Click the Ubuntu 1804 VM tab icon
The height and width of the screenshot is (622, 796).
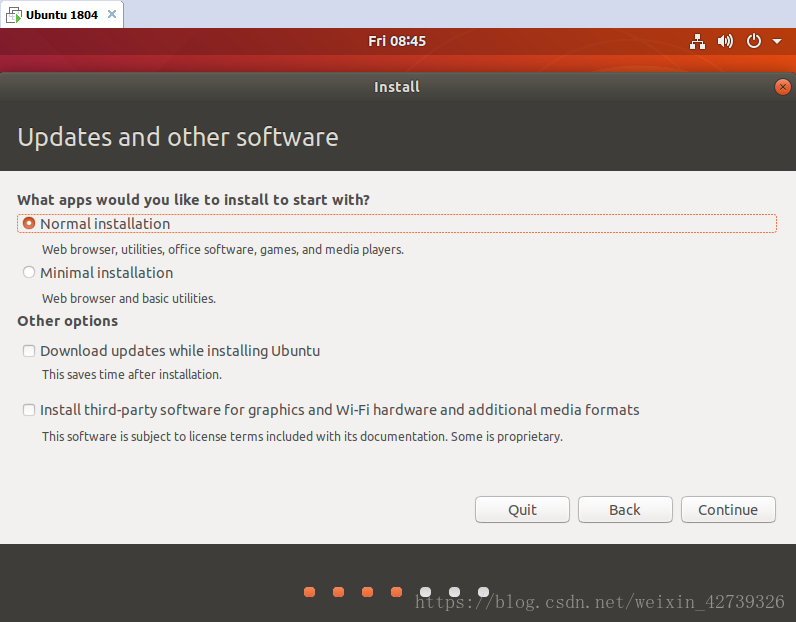14,15
